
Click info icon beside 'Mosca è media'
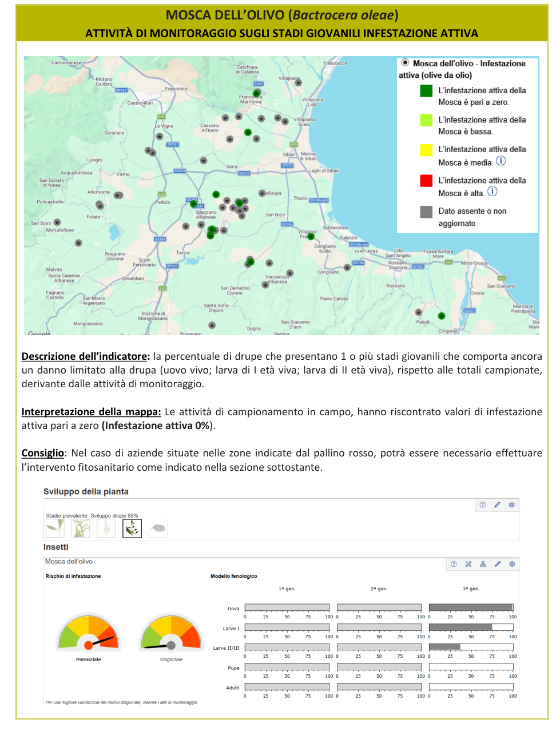coord(501,161)
